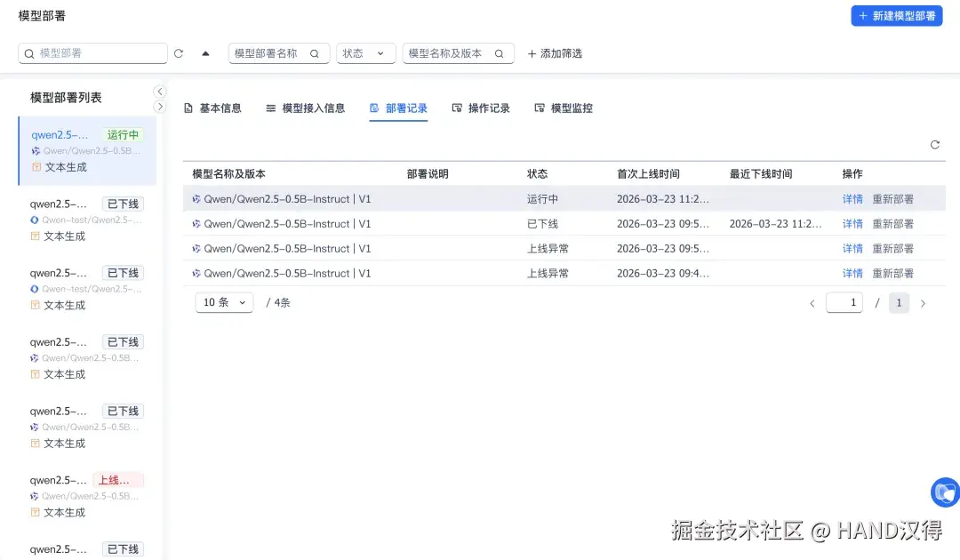Open the 状态 filter dropdown
Image resolution: width=960 pixels, height=560 pixels.
(x=365, y=53)
